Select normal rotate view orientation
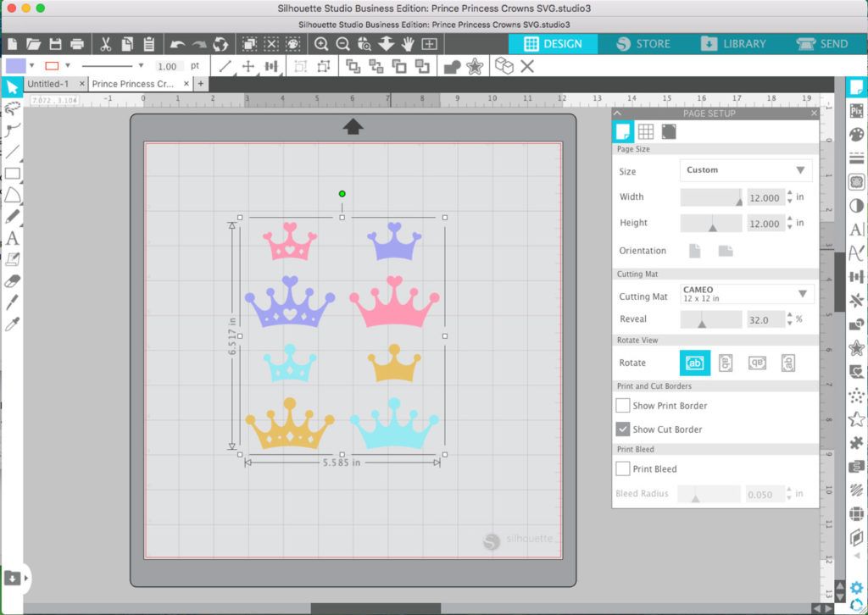Image resolution: width=868 pixels, height=615 pixels. (x=695, y=363)
